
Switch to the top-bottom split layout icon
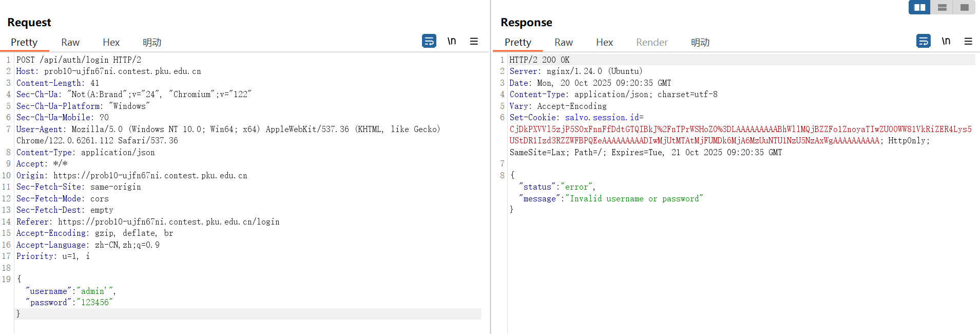click(x=942, y=7)
